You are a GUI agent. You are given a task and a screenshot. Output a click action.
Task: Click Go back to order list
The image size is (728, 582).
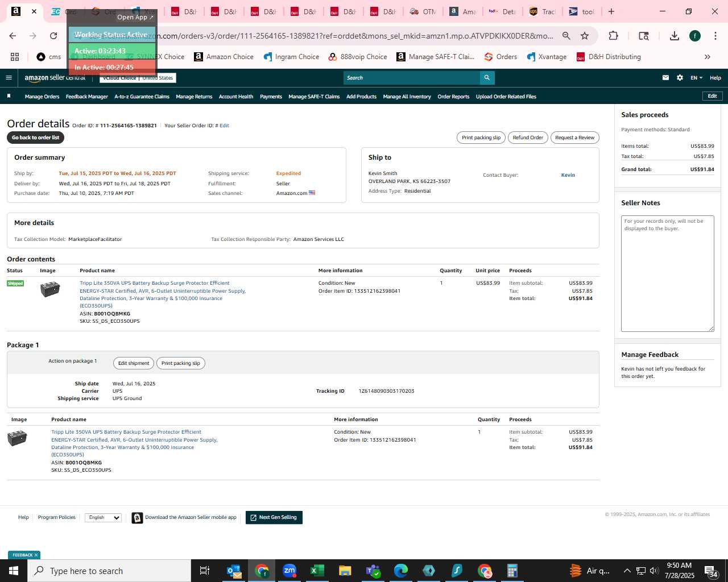pyautogui.click(x=35, y=138)
